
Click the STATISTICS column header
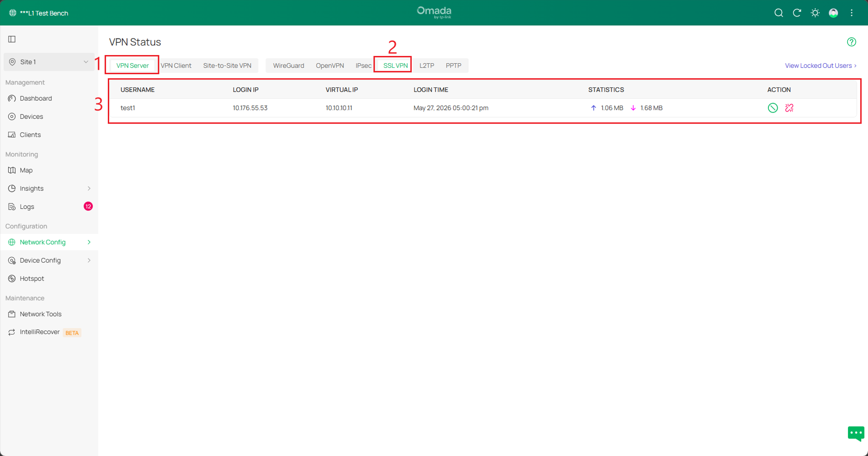pos(606,90)
